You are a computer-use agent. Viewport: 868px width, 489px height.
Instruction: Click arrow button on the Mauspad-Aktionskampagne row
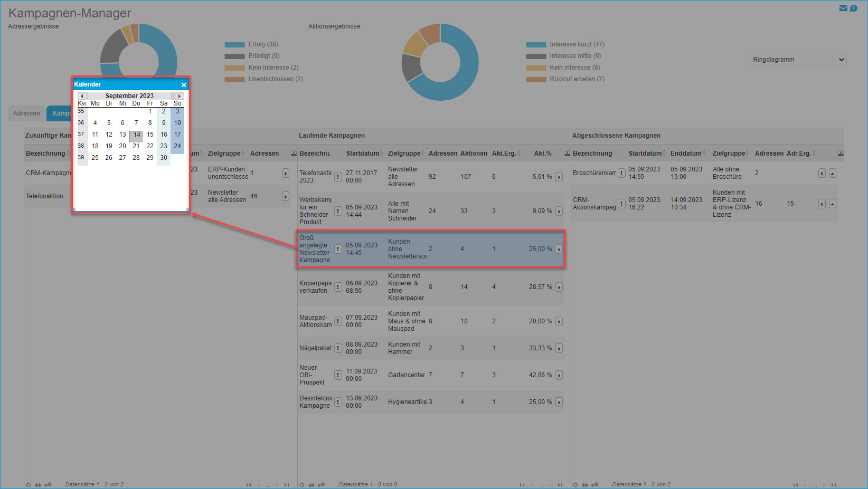point(559,321)
